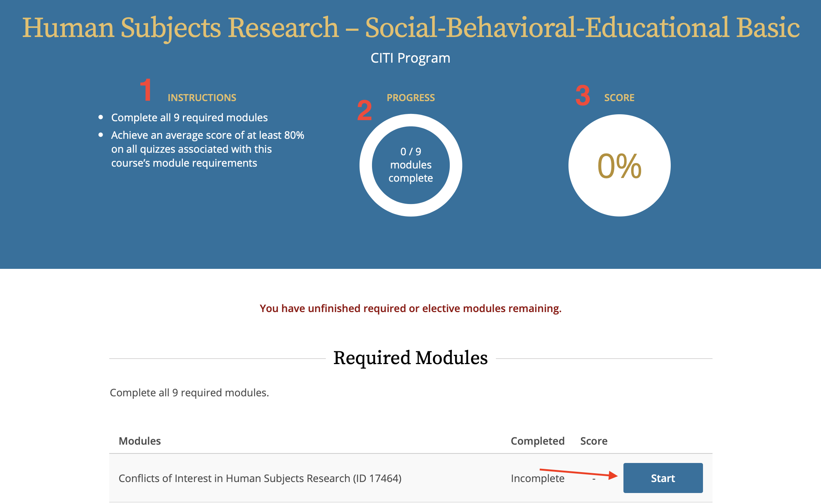Click the 80% average score instruction bullet
This screenshot has width=821, height=504.
coord(207,149)
